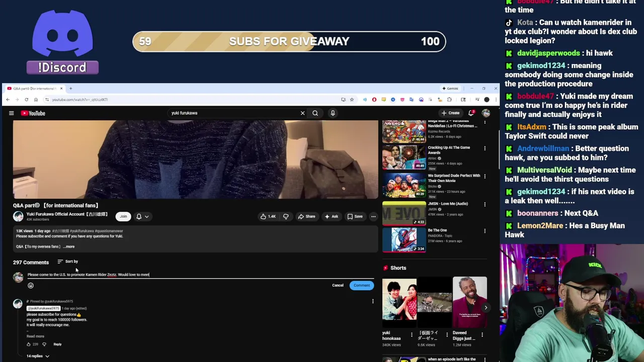Open 'JMSN - Love Me (Audio)' video
This screenshot has width=644, height=362.
404,214
